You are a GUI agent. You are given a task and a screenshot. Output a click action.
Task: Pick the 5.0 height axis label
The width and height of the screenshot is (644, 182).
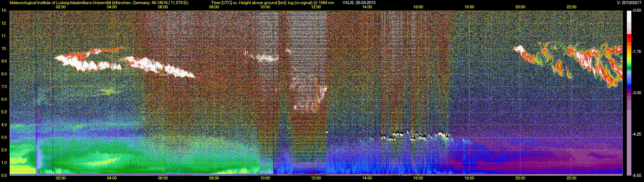(4, 112)
